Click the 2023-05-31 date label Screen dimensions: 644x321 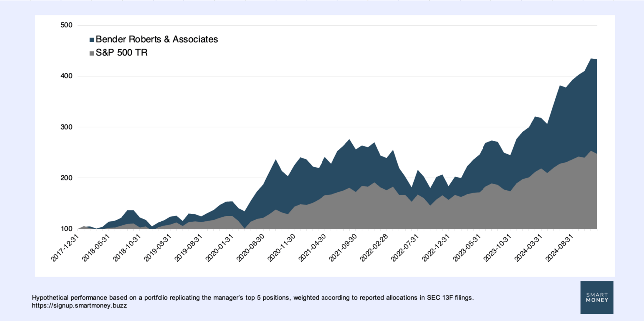[x=467, y=247]
